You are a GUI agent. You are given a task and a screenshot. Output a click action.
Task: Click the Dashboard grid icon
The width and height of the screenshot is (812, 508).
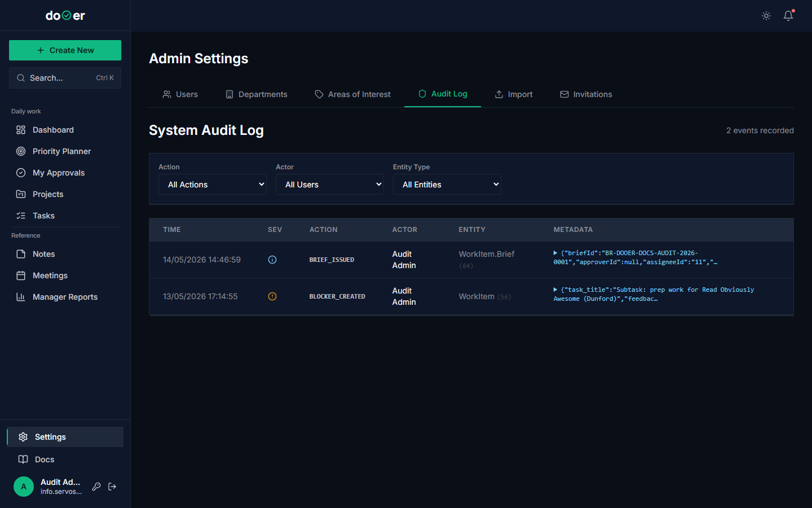pos(21,130)
